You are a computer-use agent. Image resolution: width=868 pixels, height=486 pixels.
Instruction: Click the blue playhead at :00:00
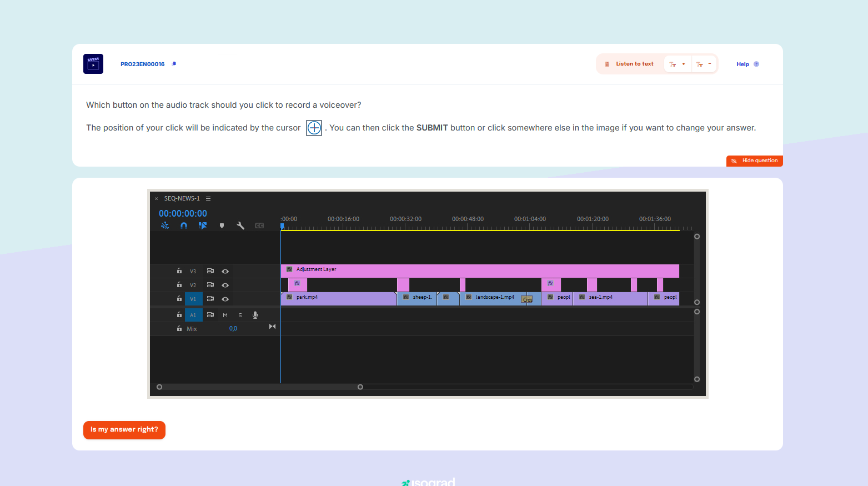[282, 226]
